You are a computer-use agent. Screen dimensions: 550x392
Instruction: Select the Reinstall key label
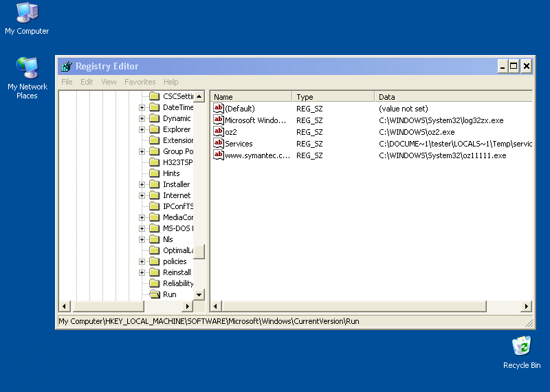[x=177, y=272]
